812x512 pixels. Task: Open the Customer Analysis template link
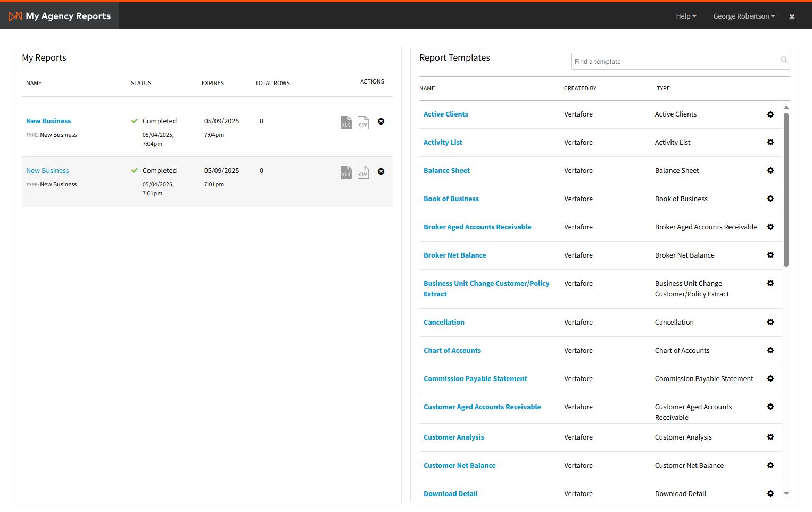click(454, 437)
